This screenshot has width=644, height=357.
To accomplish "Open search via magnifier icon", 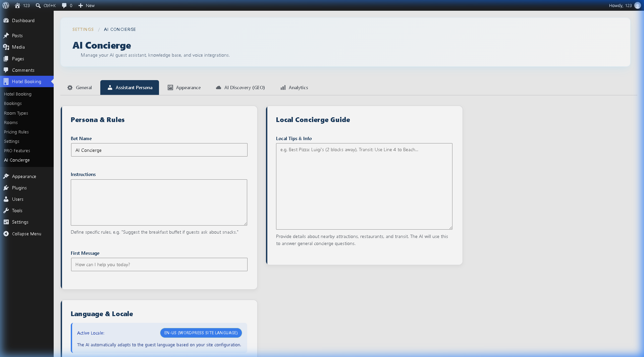I will coord(38,5).
